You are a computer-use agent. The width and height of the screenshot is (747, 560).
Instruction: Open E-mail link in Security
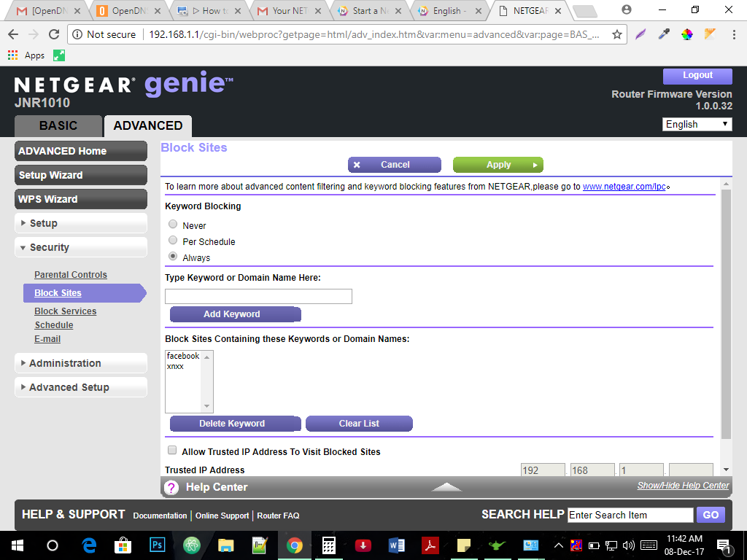tap(47, 339)
